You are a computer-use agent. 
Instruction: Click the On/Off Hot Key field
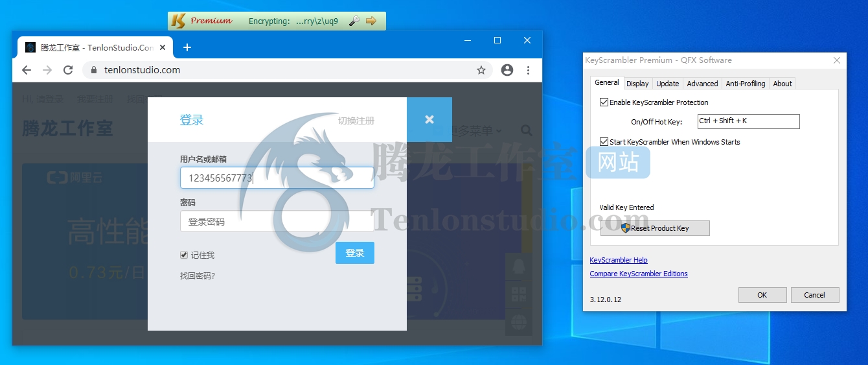pyautogui.click(x=749, y=121)
